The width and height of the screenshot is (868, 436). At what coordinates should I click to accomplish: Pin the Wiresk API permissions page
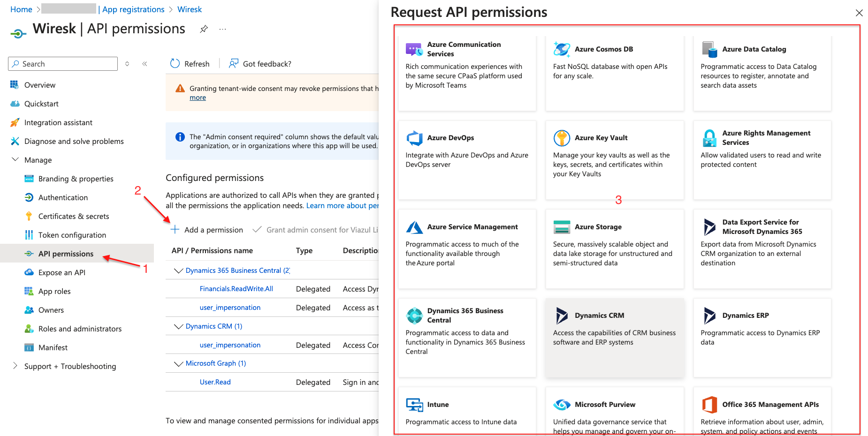coord(204,29)
